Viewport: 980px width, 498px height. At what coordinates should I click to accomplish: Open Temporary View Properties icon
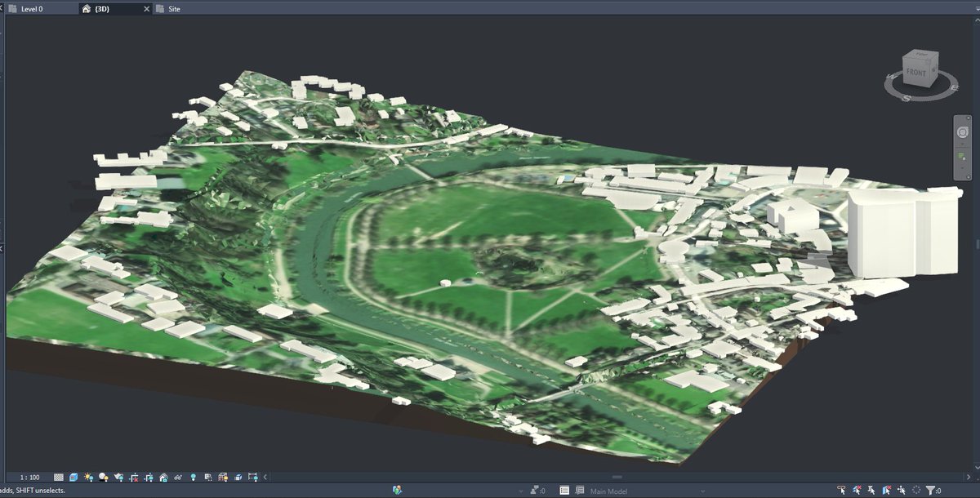(222, 476)
